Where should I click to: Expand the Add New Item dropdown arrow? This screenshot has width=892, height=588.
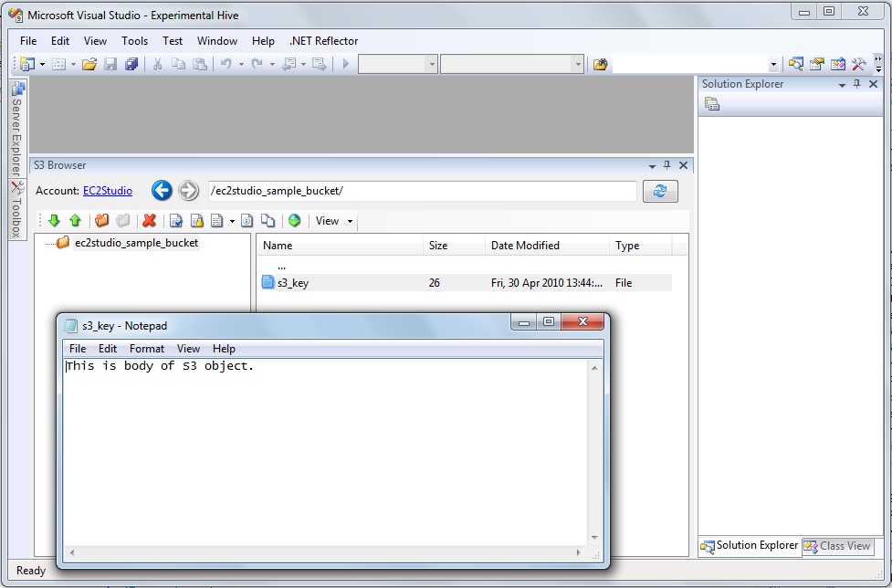coord(73,64)
